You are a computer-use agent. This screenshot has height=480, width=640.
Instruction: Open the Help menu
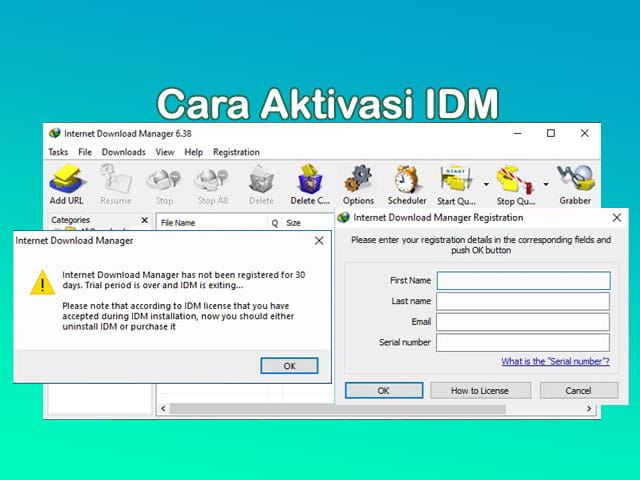click(193, 152)
